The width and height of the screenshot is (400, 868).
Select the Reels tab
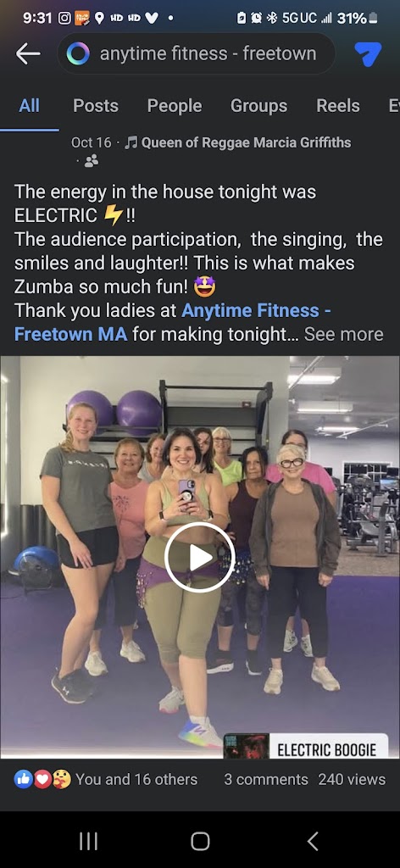pyautogui.click(x=338, y=106)
